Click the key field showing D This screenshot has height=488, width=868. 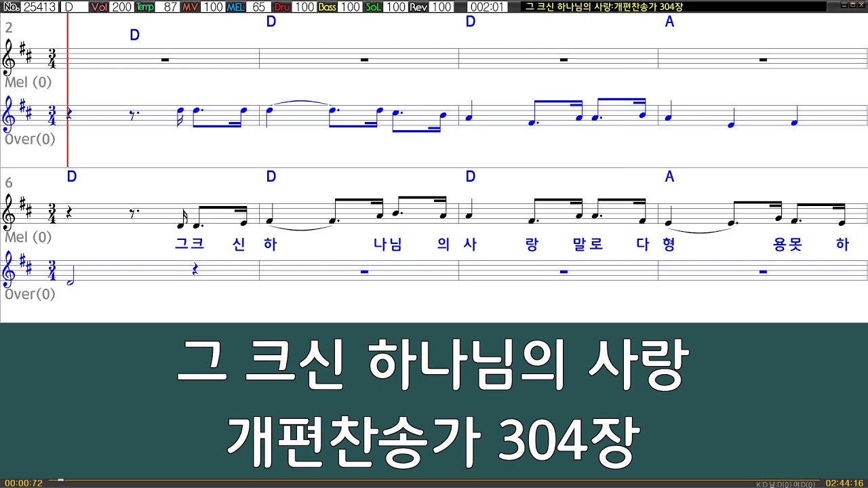click(x=75, y=7)
